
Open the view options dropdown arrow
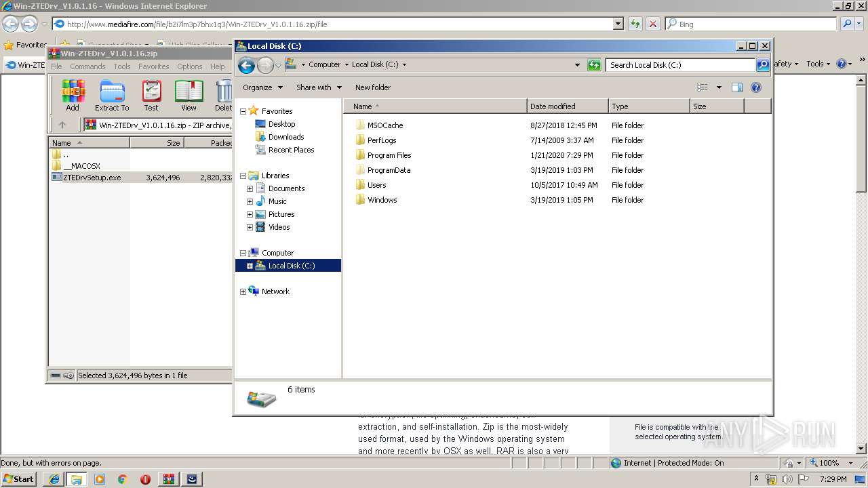pyautogui.click(x=719, y=87)
